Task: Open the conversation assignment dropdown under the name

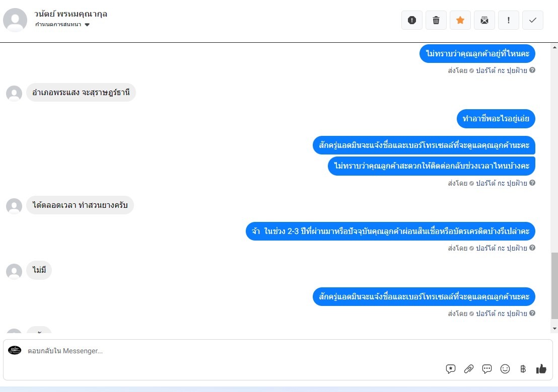Action: pos(62,25)
